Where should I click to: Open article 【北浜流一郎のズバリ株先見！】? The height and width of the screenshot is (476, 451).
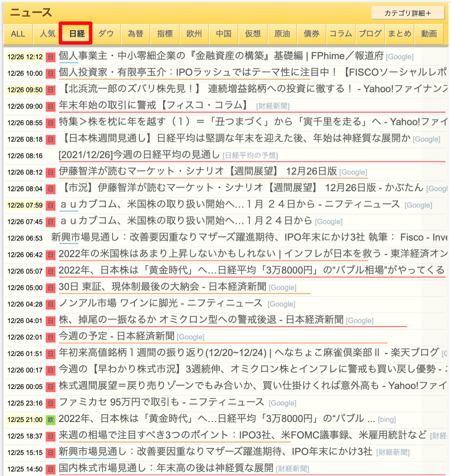coord(254,89)
